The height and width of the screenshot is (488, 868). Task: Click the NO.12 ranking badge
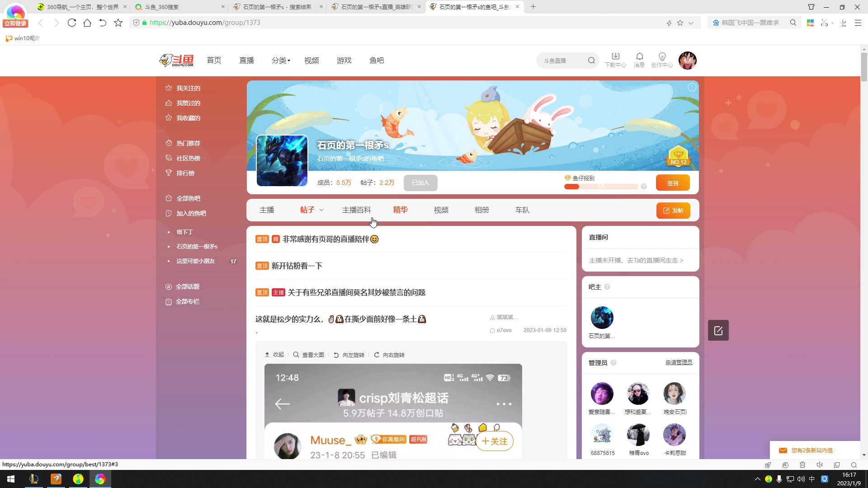coord(678,156)
